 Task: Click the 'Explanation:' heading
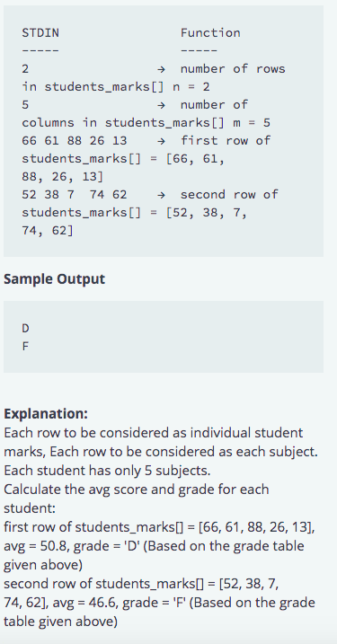(x=46, y=413)
